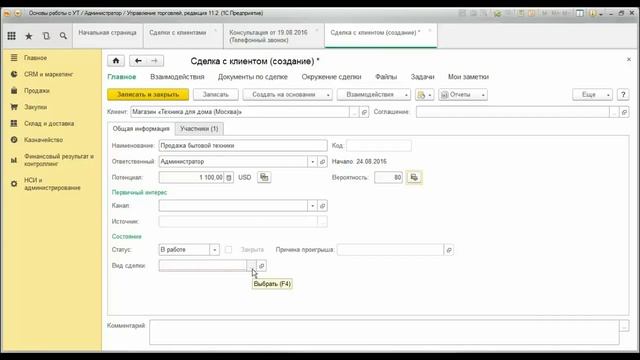
Task: Go to home page with house icon
Action: [x=116, y=61]
